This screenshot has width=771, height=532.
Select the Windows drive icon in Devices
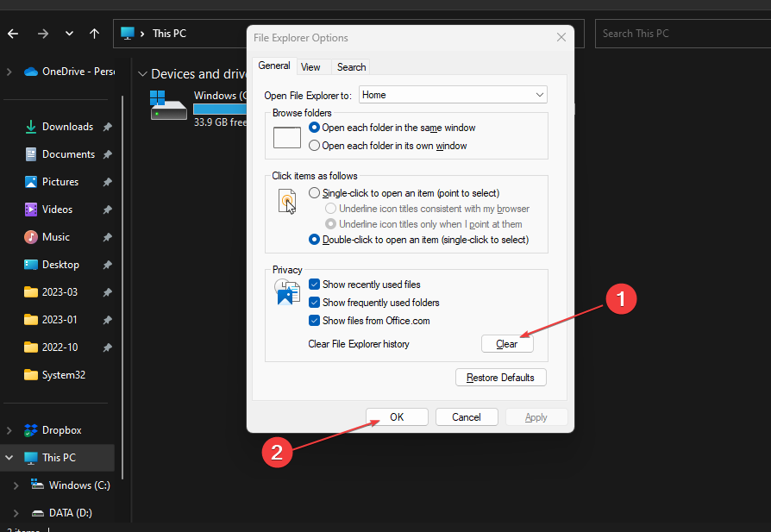tap(168, 105)
